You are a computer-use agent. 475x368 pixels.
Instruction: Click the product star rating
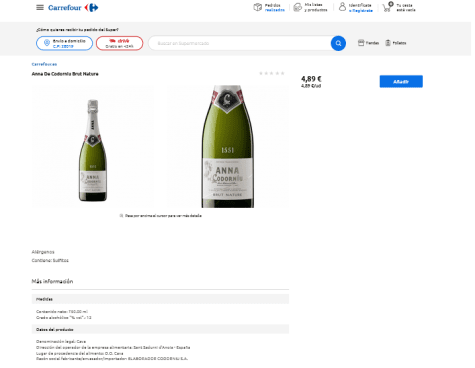pos(272,73)
